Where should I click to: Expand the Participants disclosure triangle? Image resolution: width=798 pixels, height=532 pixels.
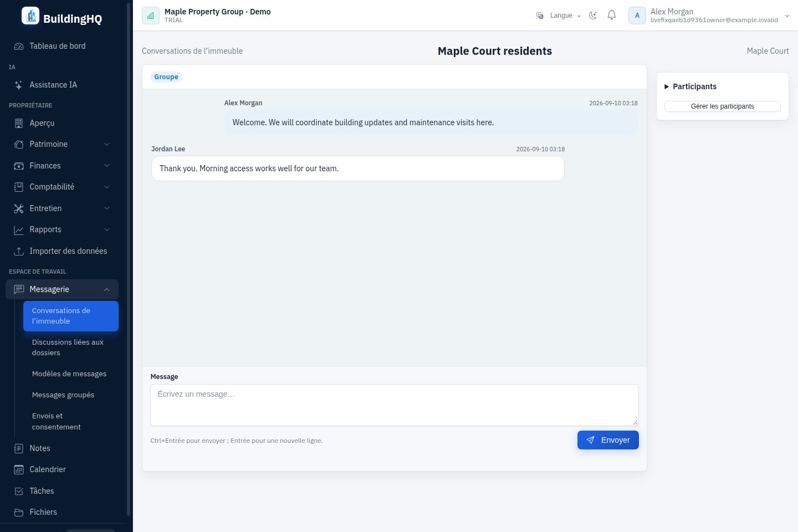(667, 86)
